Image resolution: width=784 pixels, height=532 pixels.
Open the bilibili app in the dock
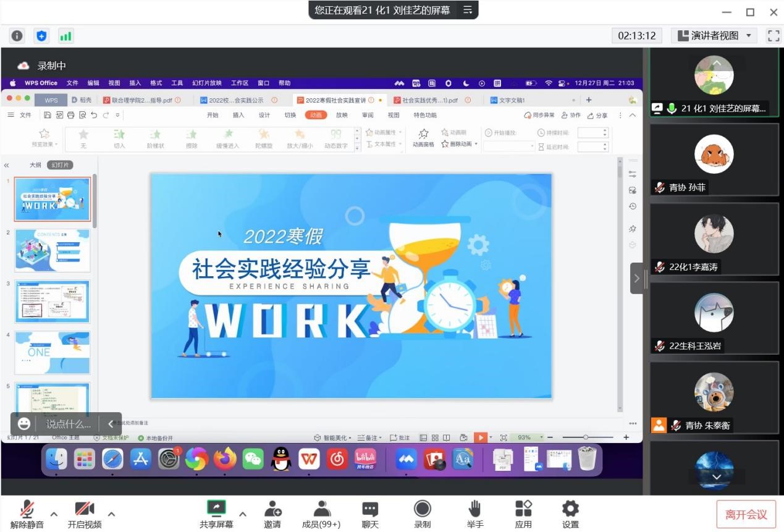point(366,459)
